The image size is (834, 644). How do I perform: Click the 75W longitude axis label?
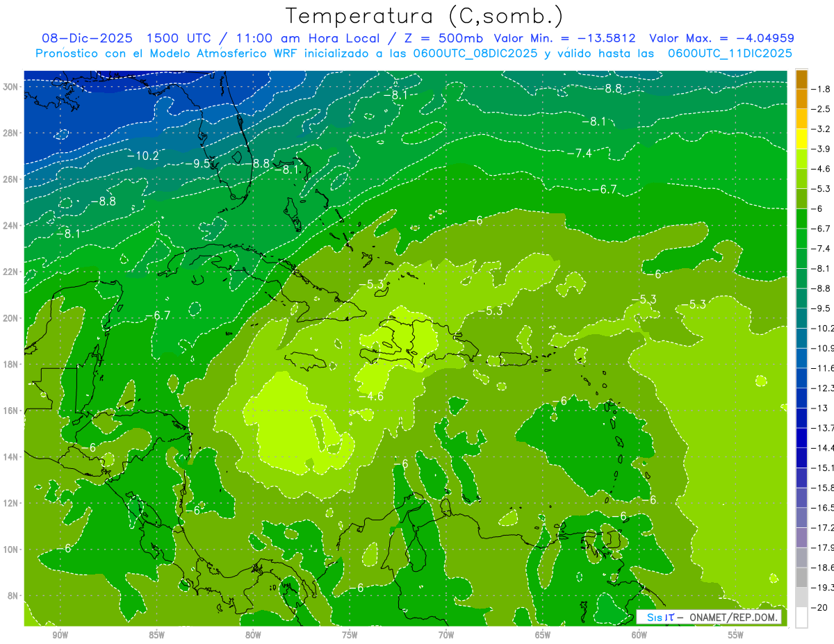click(350, 635)
